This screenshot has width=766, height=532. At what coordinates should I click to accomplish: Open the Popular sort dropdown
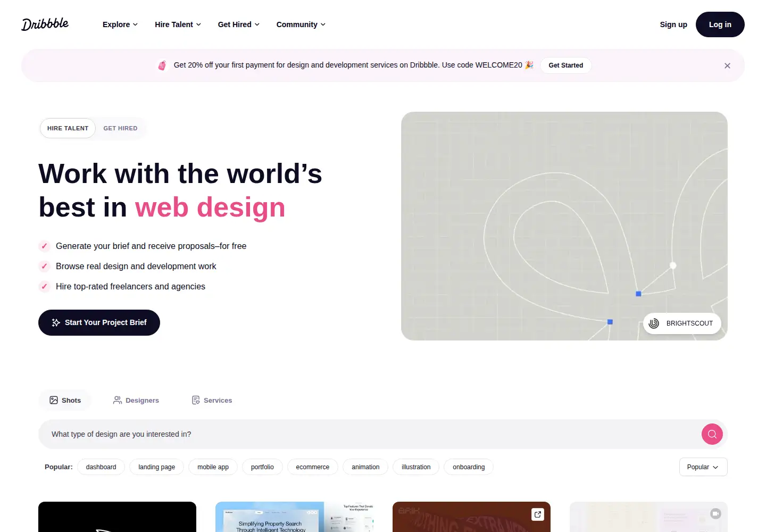pos(703,467)
